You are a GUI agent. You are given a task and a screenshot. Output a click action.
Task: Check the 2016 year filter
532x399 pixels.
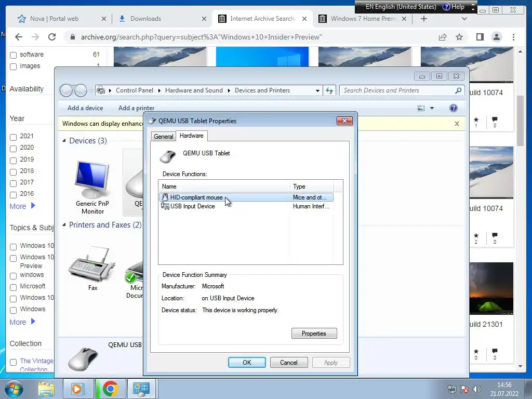click(13, 195)
